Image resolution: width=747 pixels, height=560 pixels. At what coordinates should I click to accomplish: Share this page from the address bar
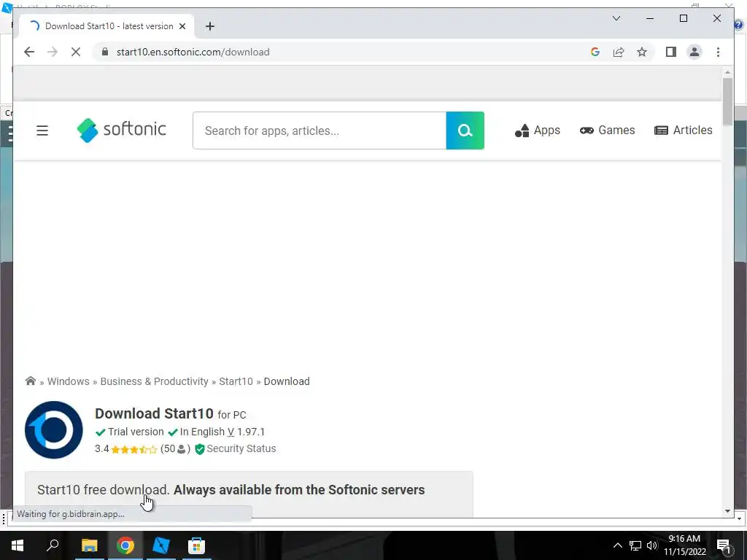click(x=619, y=52)
